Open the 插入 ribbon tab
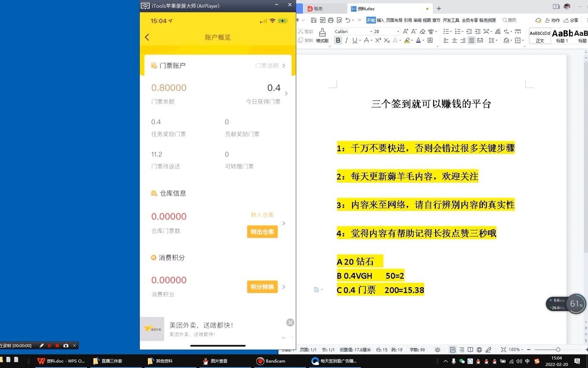Viewport: 588px width, 368px height. pyautogui.click(x=380, y=20)
